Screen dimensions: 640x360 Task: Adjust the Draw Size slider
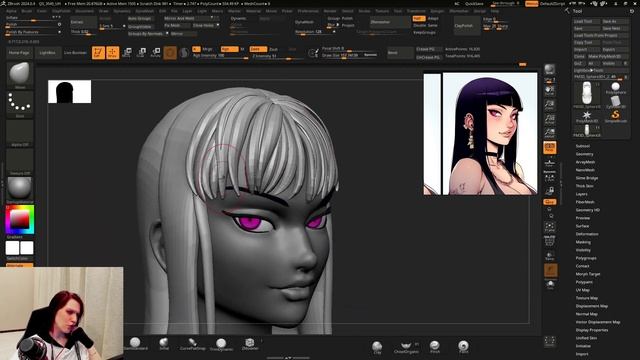(x=349, y=56)
